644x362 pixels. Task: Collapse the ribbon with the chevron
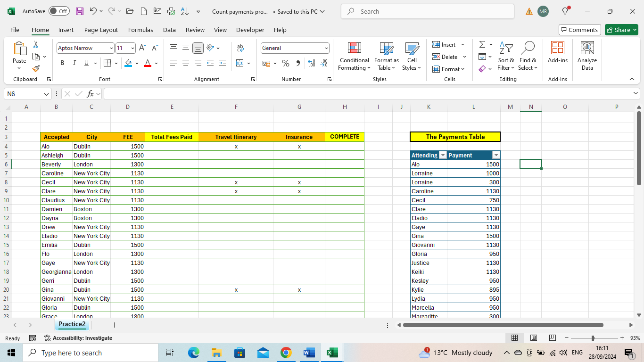632,79
